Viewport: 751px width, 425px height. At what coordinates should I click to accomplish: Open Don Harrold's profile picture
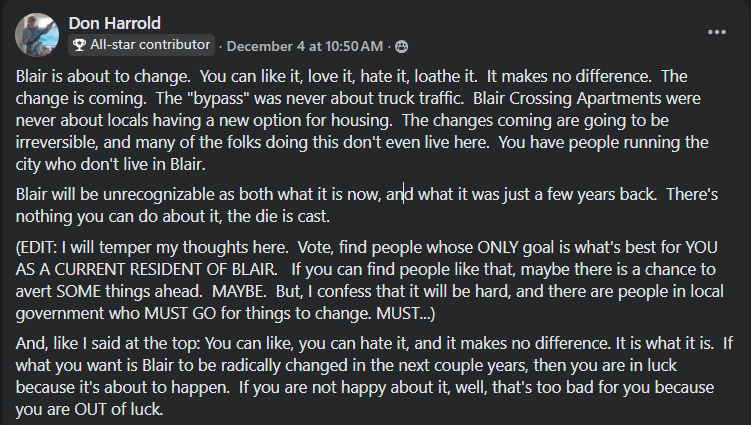pyautogui.click(x=37, y=35)
